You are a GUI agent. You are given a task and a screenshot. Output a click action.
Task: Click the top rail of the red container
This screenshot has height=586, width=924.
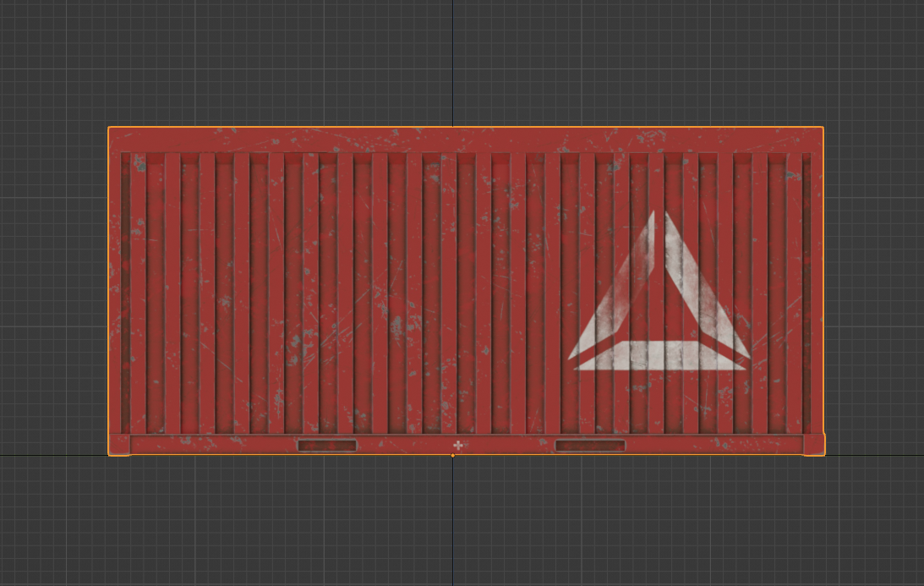pos(466,140)
